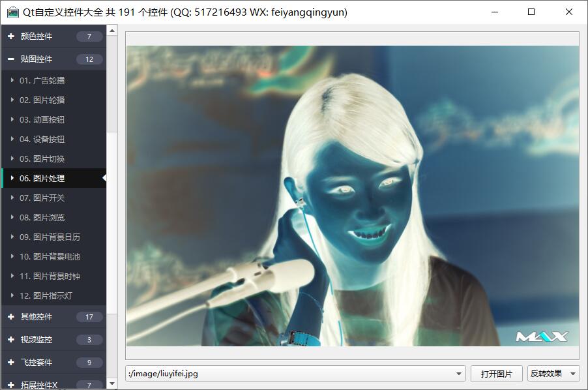Viewport: 588px width, 390px height.
Task: Expand the 其他控件 plus icon
Action: (x=11, y=317)
